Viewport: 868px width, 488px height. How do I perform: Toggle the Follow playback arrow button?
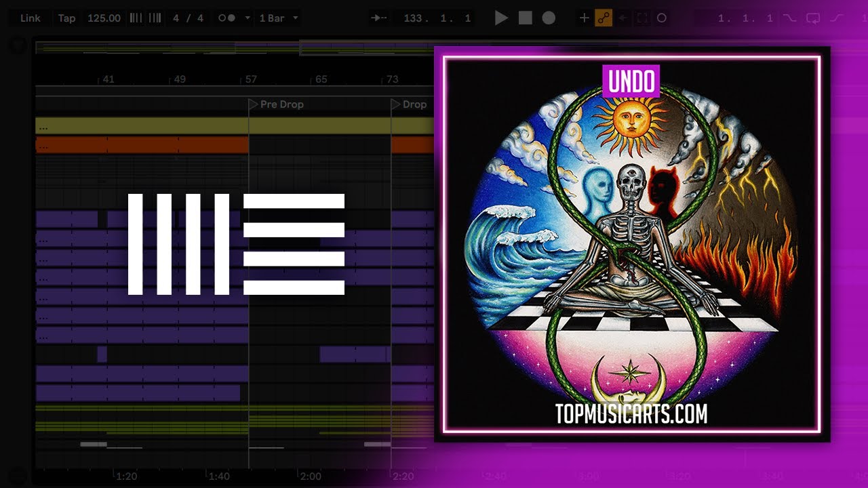[378, 18]
